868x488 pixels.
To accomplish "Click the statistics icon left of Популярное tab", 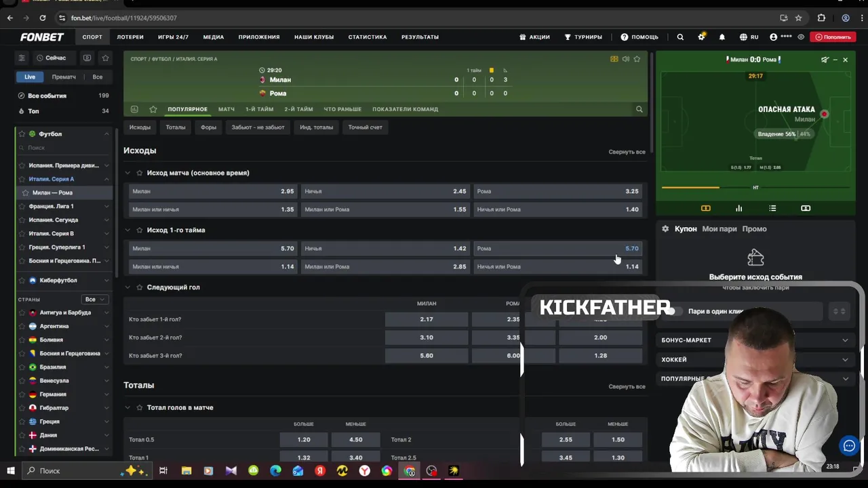I will (134, 109).
